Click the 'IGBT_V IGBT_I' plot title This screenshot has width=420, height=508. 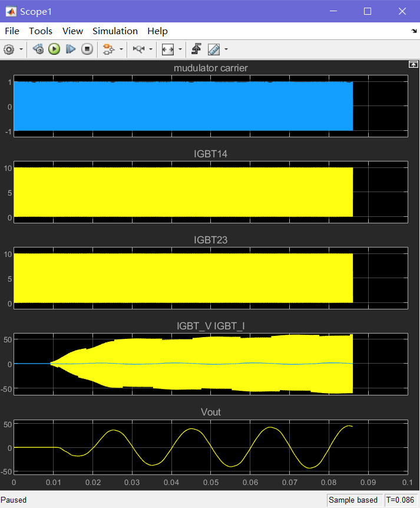pos(210,326)
